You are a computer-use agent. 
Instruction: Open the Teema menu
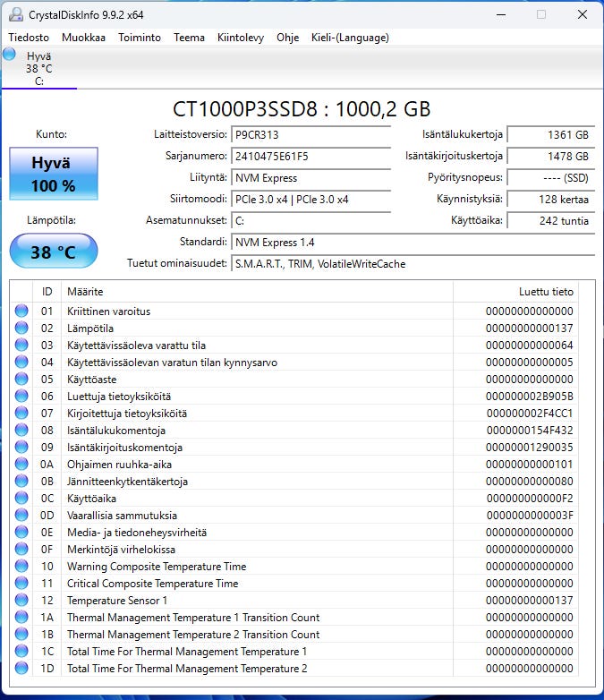point(190,38)
